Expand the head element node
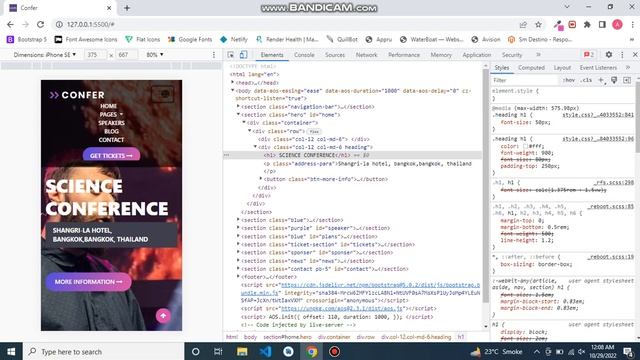This screenshot has width=640, height=360. point(233,82)
